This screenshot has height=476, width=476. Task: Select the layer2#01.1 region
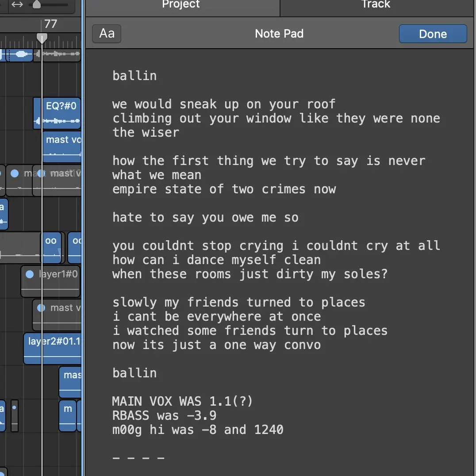tap(53, 349)
